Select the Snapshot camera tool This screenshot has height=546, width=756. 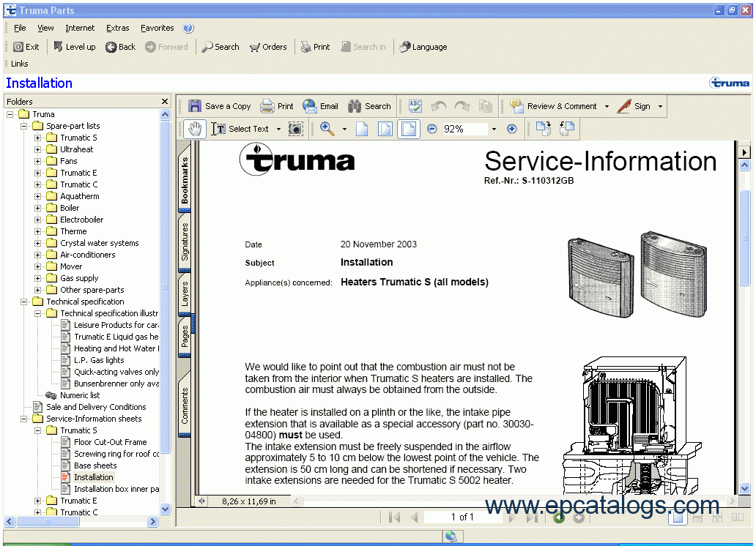pos(295,129)
